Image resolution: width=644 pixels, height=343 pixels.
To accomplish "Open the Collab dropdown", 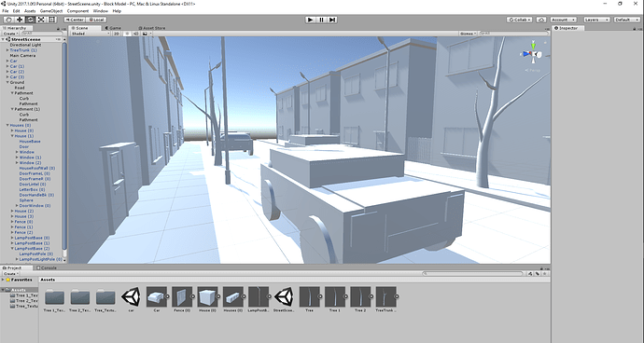I will (520, 20).
